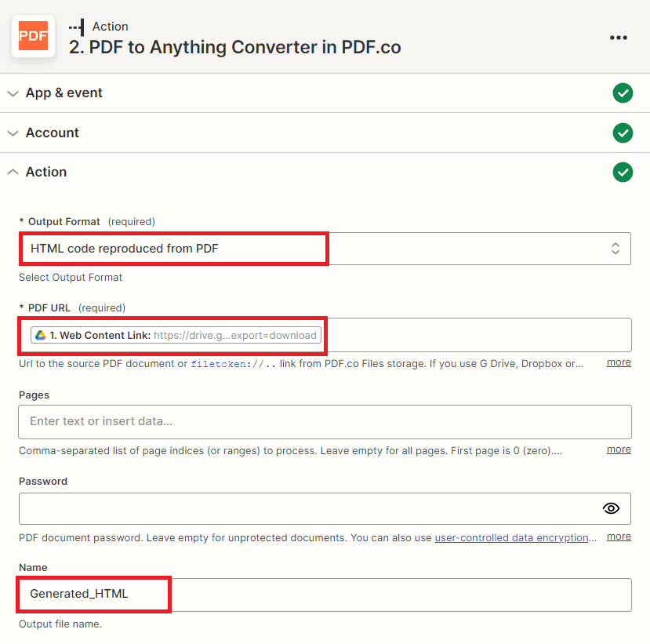Click the more link under PDF URL
Viewport: 650px width, 644px height.
tap(619, 362)
